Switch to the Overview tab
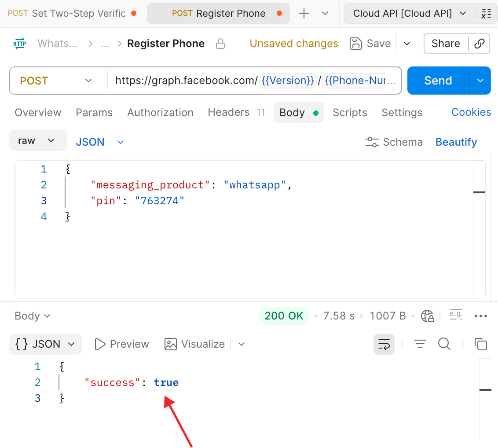The image size is (498, 448). pos(38,113)
